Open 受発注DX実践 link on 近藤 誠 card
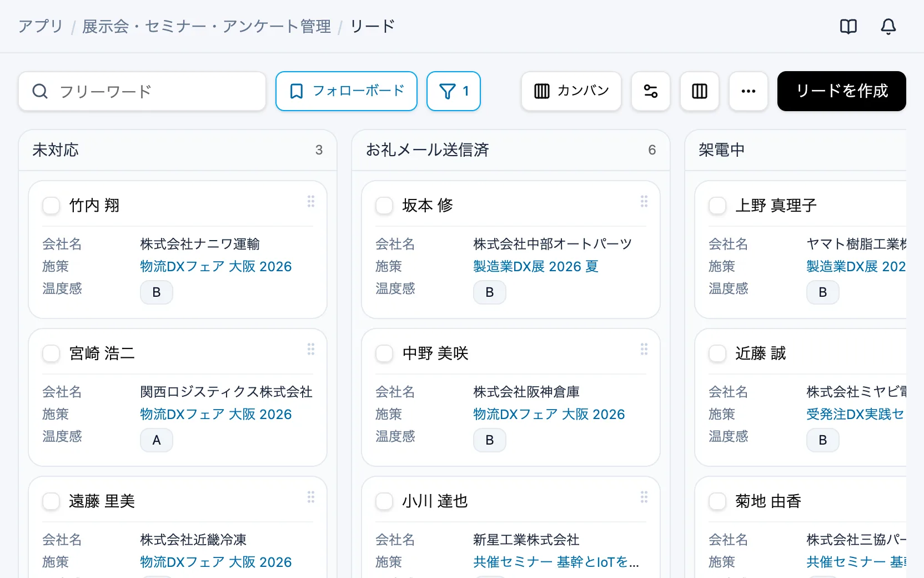The height and width of the screenshot is (578, 924). pos(856,414)
